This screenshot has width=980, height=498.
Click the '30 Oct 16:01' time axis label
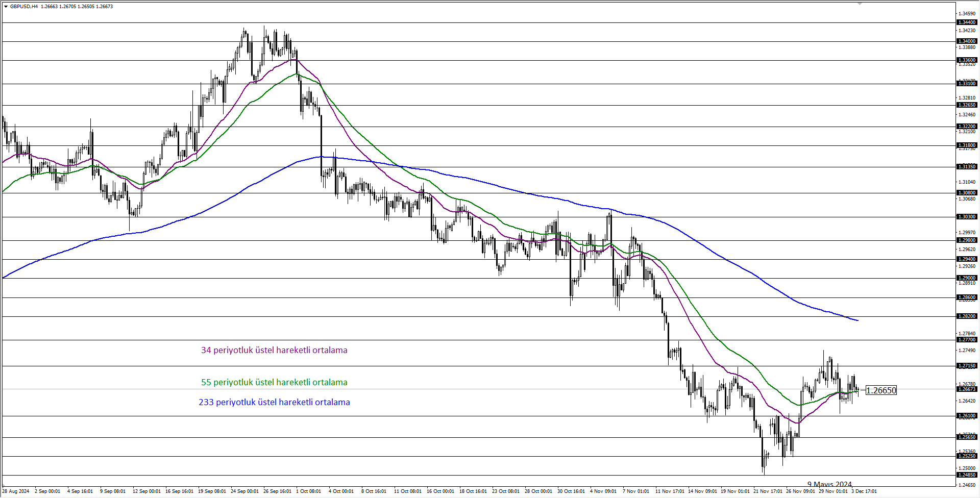coord(571,491)
